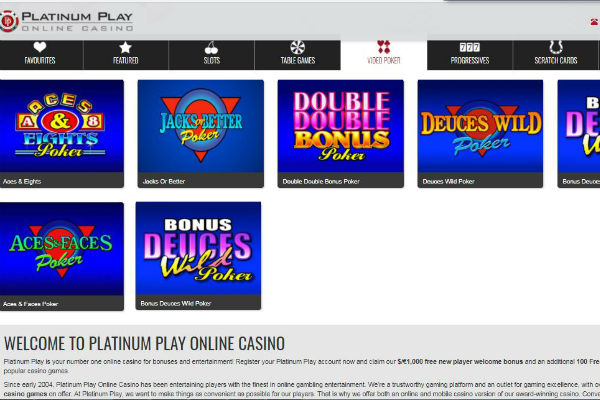Open the Jacks or Better Poker game image
Viewport: 600px width, 400px height.
[201, 126]
